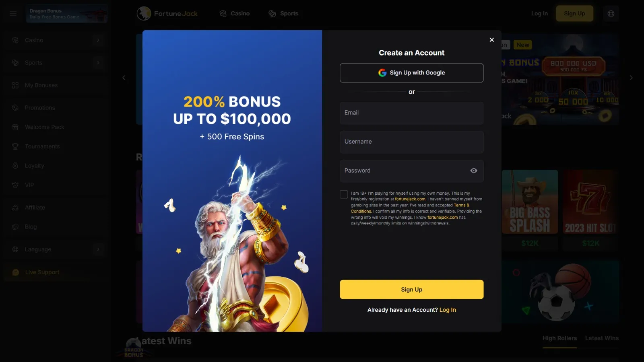Click the VIP crown icon in sidebar
Image resolution: width=644 pixels, height=362 pixels.
(x=15, y=185)
